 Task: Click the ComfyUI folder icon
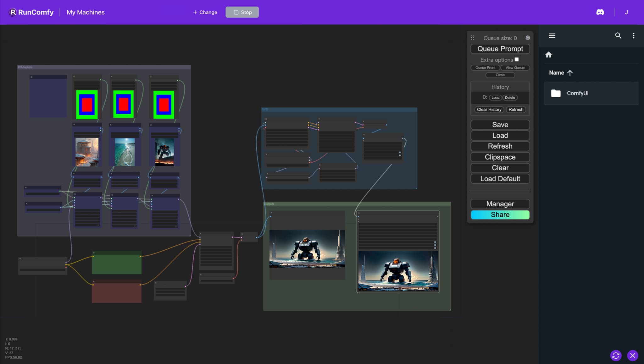556,93
